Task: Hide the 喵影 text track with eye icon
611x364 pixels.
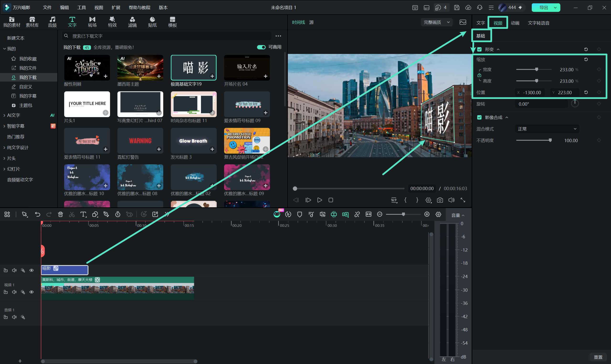Action: pos(32,270)
